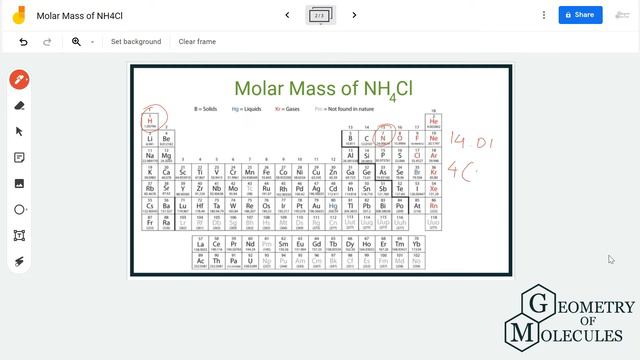
Task: Click the handwritten 14.01 annotation
Action: tap(472, 141)
